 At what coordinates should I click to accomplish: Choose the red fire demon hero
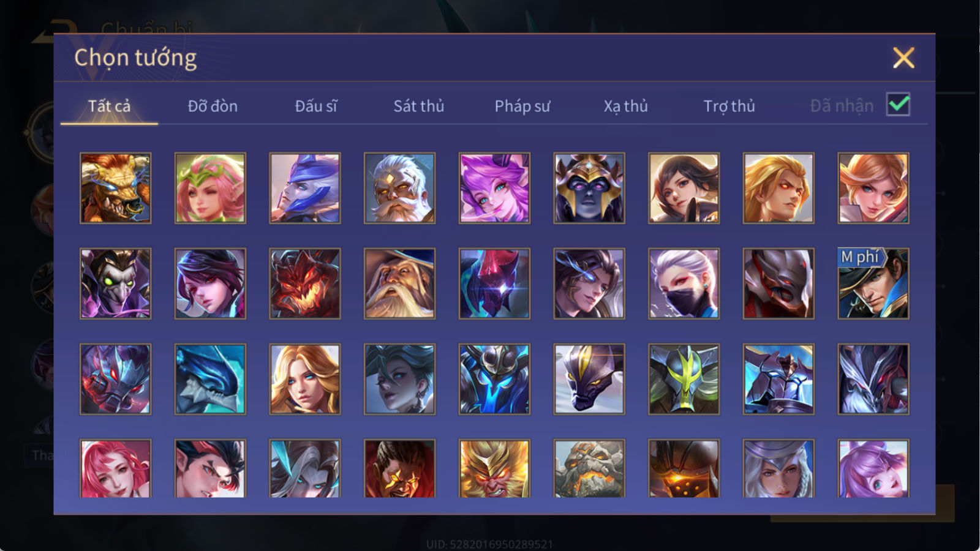(305, 283)
